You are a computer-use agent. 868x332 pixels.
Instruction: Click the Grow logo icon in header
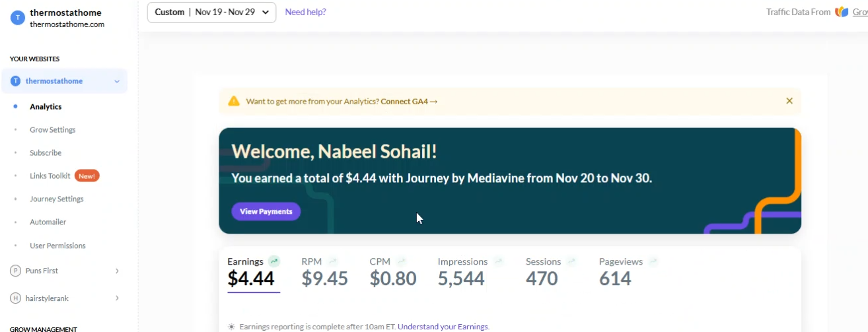pyautogui.click(x=842, y=12)
